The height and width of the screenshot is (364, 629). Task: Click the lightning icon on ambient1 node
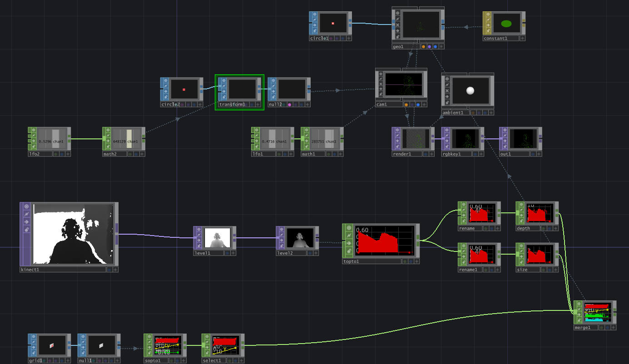pyautogui.click(x=447, y=84)
